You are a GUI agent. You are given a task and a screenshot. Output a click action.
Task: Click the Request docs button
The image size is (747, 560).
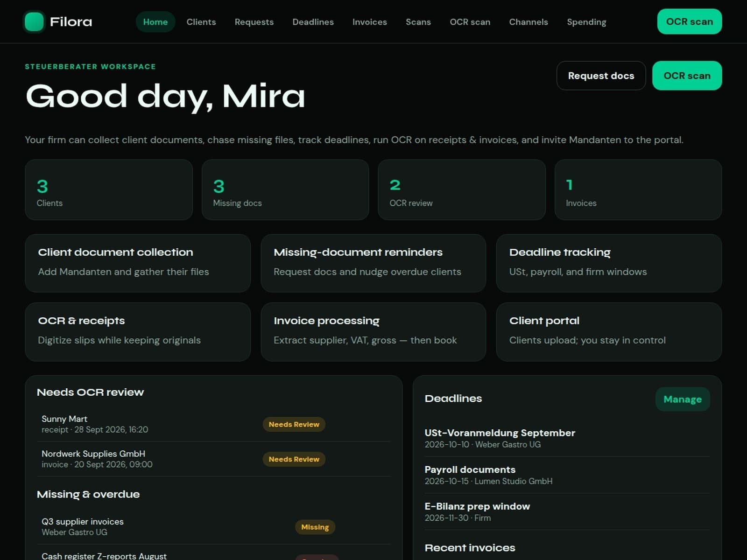point(601,76)
